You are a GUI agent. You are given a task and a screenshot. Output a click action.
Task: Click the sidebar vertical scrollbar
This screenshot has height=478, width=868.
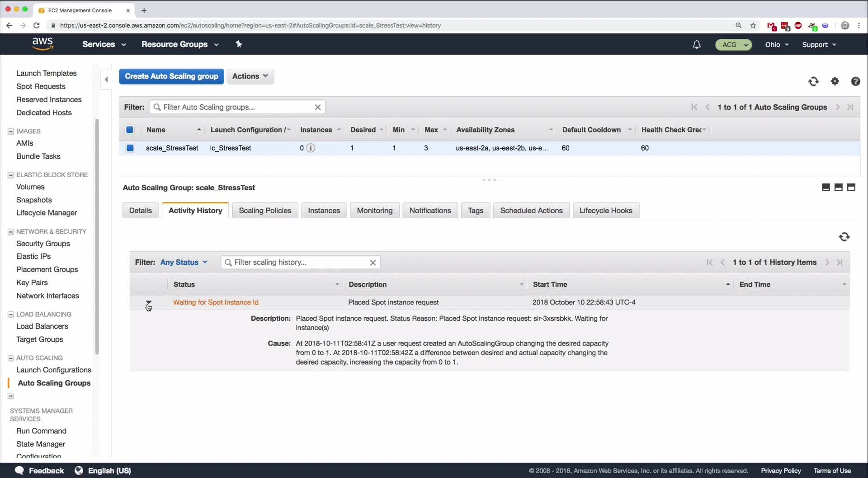pyautogui.click(x=97, y=237)
